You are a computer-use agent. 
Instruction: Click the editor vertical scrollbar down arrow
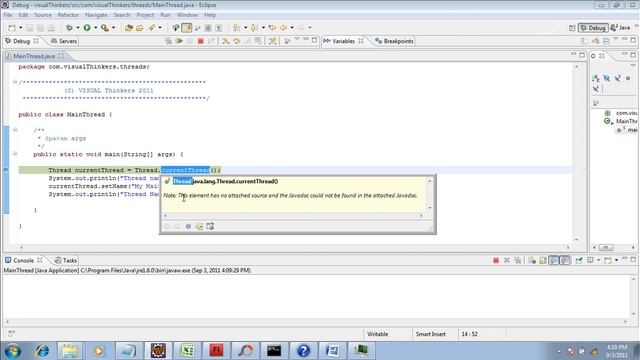[576, 240]
